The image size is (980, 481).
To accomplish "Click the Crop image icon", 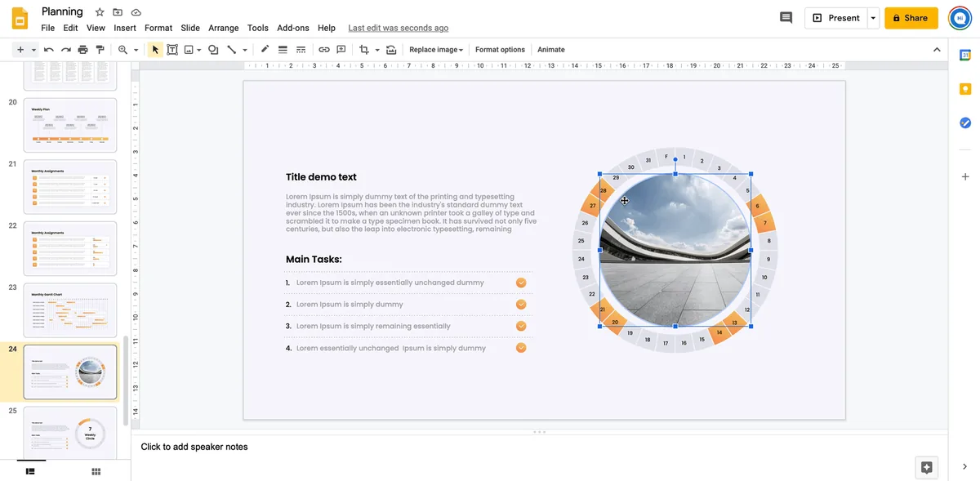I will pyautogui.click(x=364, y=50).
